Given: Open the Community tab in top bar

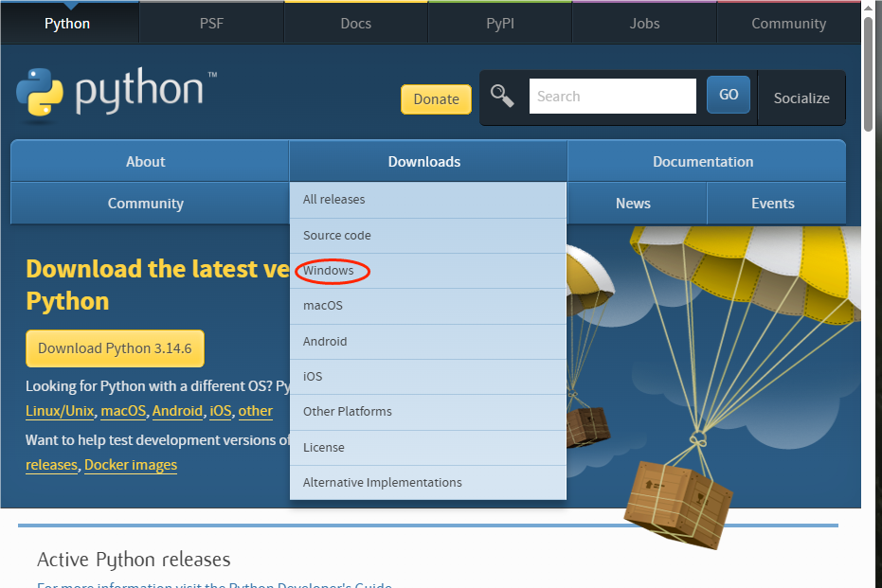Looking at the screenshot, I should click(788, 23).
